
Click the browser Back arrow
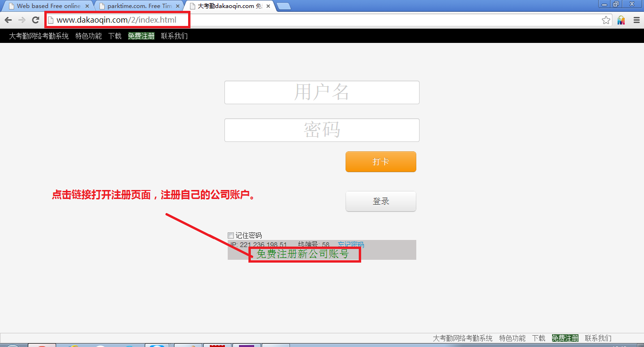(x=8, y=20)
